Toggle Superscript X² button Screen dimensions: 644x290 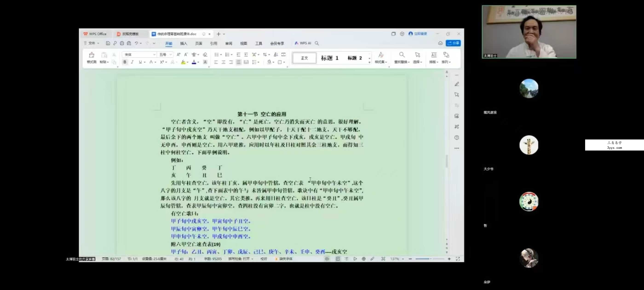click(162, 62)
